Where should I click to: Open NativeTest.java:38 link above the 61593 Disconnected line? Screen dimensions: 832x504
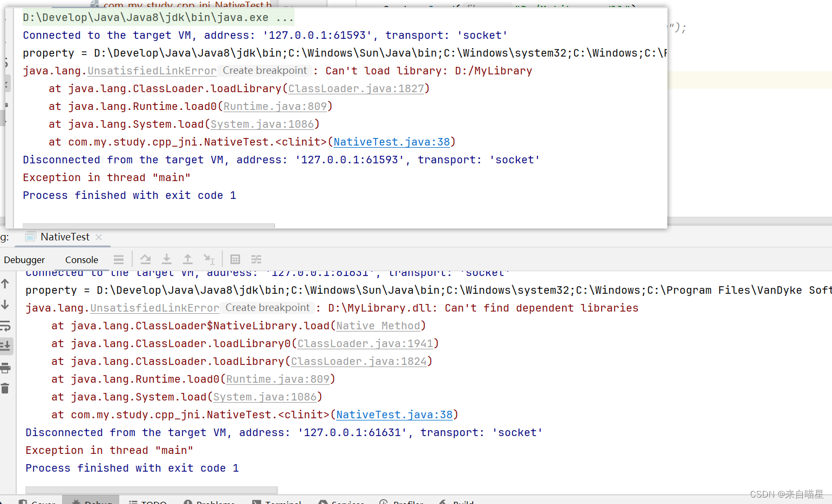click(x=392, y=142)
